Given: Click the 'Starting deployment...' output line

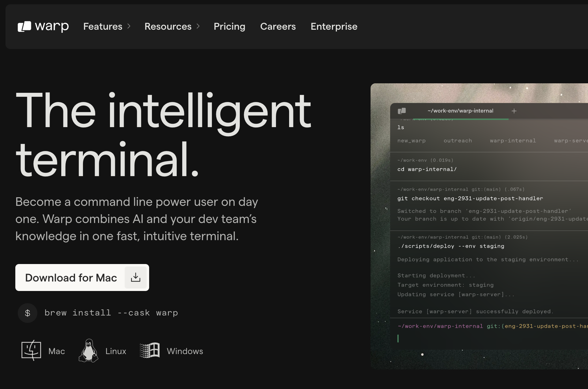Looking at the screenshot, I should (436, 276).
